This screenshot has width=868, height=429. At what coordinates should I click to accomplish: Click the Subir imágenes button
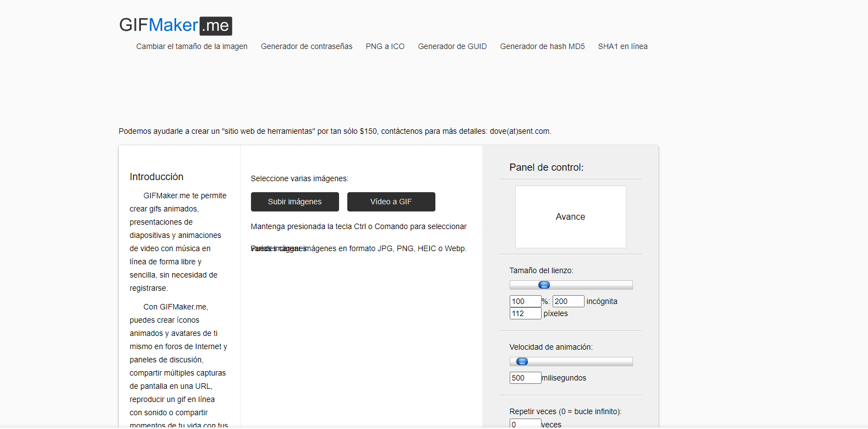[294, 202]
